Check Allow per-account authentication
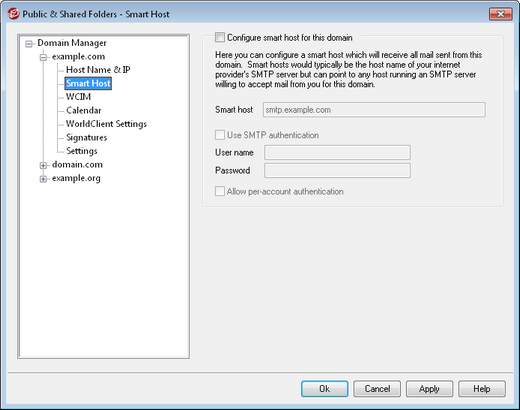This screenshot has height=410, width=520. 220,191
